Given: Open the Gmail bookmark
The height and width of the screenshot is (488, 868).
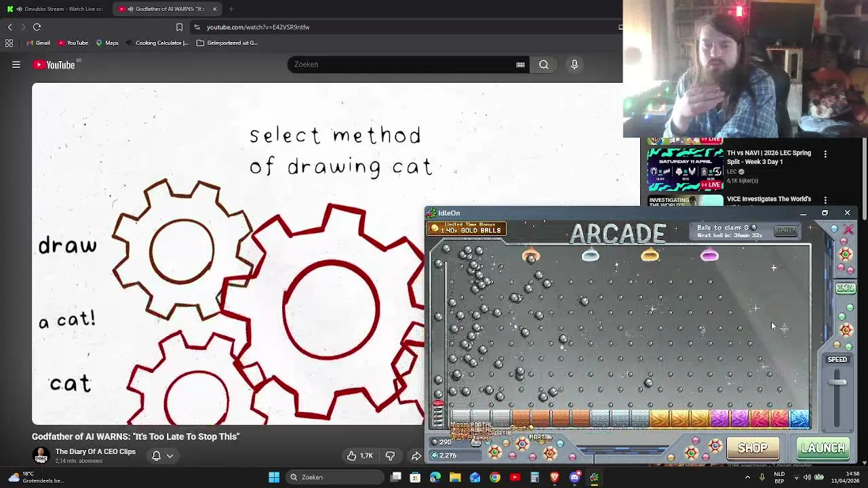Looking at the screenshot, I should [x=38, y=43].
